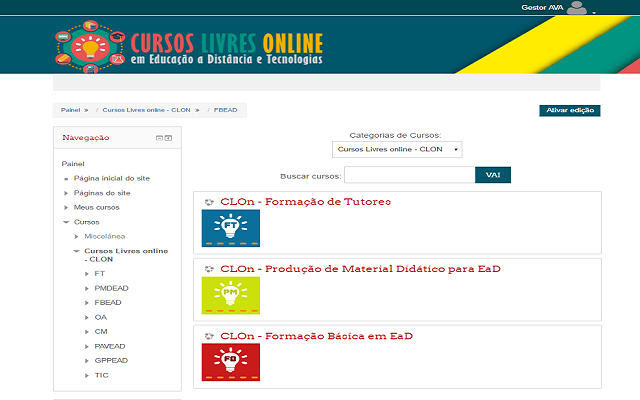Open the FB lightbulb course thumbnail

pyautogui.click(x=231, y=362)
